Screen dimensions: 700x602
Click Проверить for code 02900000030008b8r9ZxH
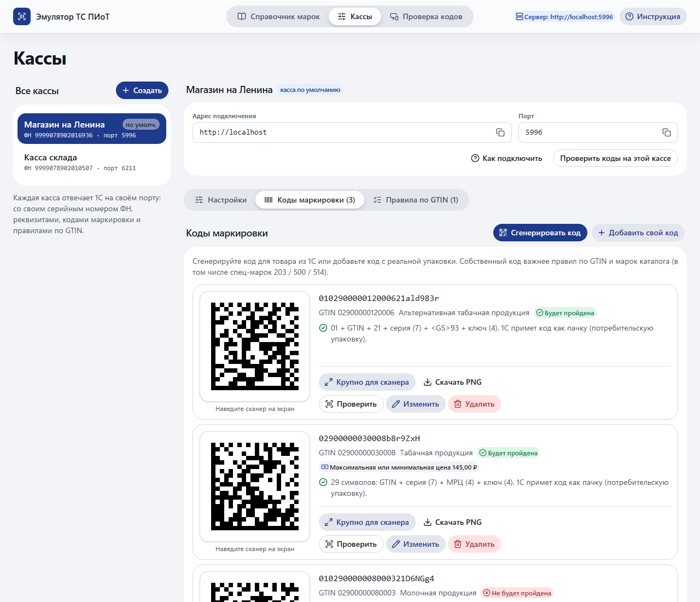point(351,544)
